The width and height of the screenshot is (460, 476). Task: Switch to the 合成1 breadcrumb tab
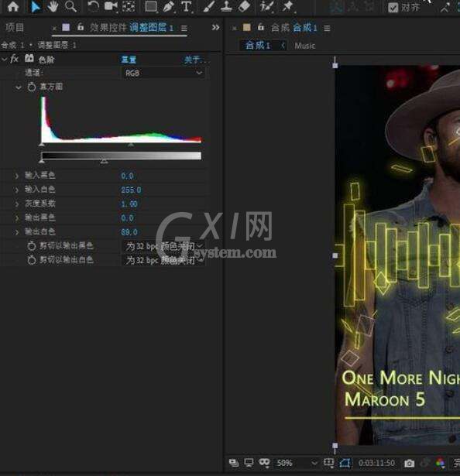(x=258, y=46)
